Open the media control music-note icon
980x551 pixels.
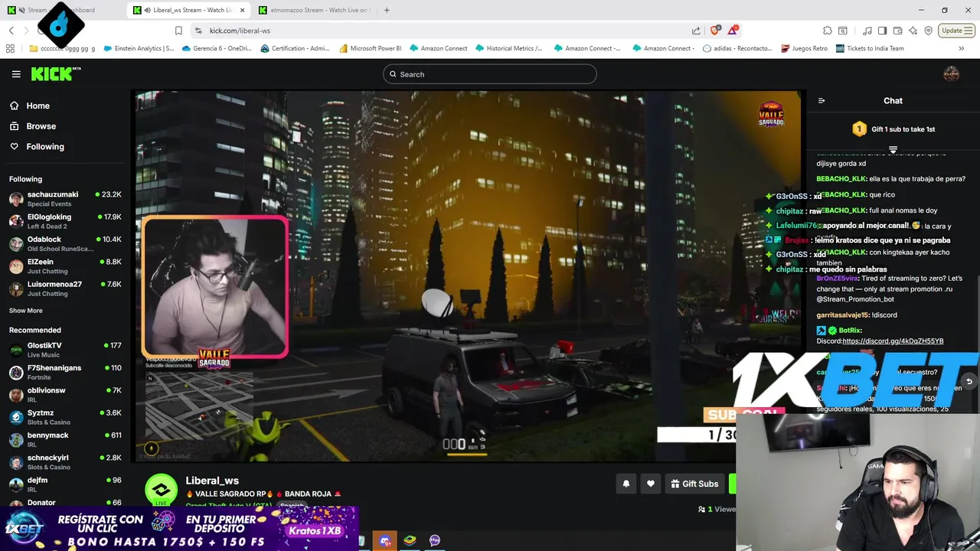click(x=867, y=31)
